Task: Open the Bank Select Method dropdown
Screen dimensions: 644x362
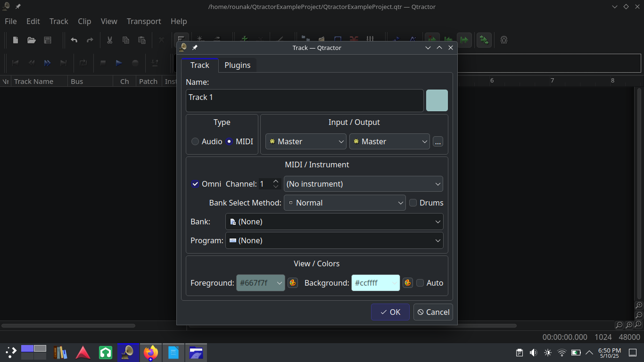Action: coord(345,203)
